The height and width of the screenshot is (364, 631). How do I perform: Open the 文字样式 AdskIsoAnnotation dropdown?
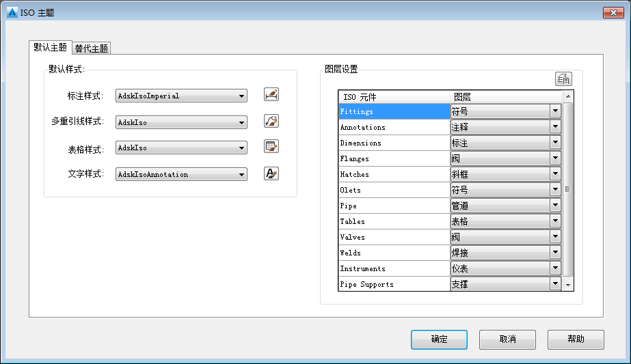pos(181,174)
